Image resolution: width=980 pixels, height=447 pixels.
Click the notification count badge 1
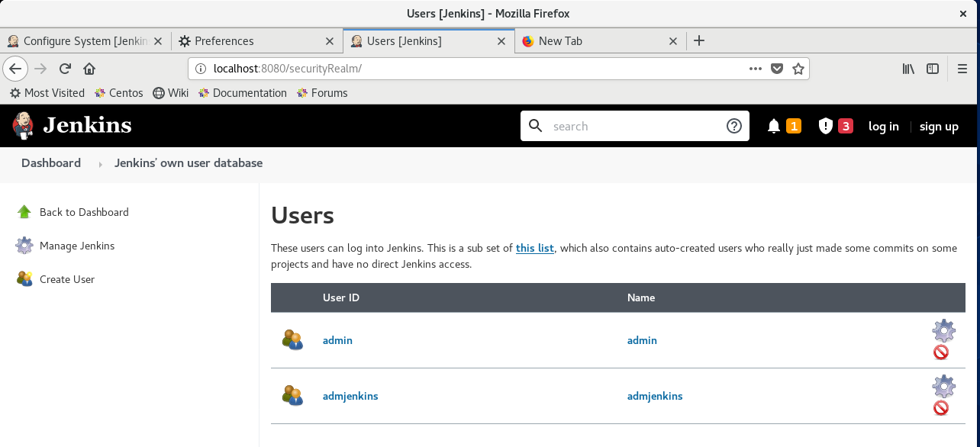(794, 126)
